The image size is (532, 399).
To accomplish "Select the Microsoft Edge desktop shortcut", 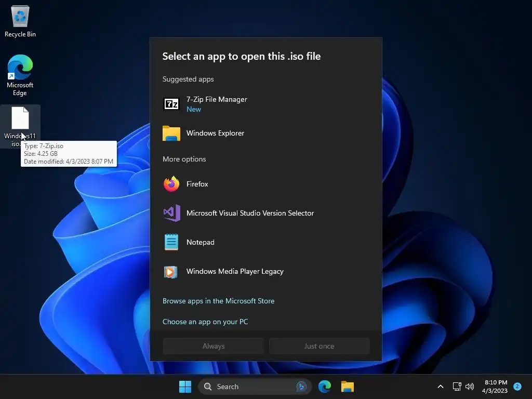I will (20, 75).
